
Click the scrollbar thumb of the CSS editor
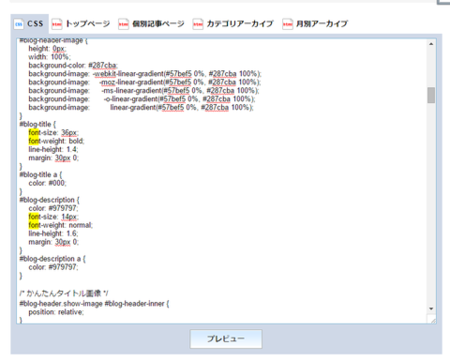tap(431, 95)
